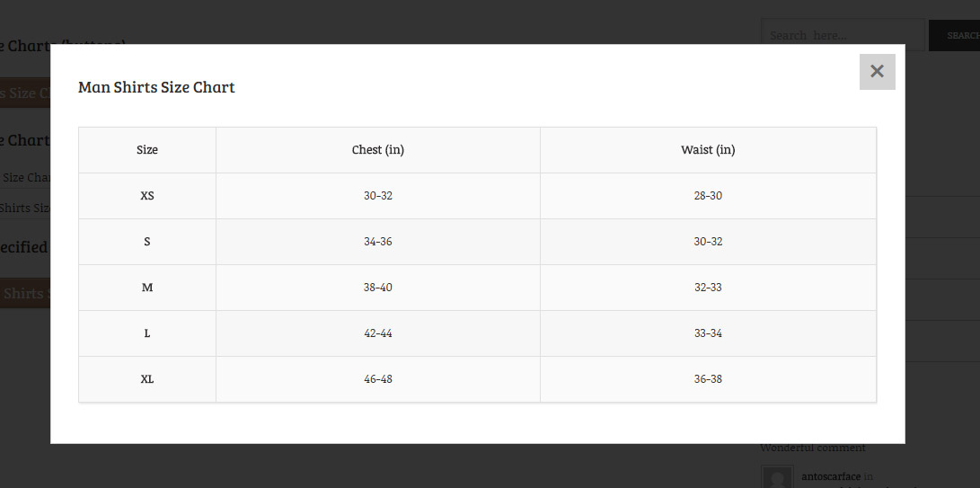Click the 28-30 waist measurement cell
Screen dimensions: 980x488
point(708,196)
